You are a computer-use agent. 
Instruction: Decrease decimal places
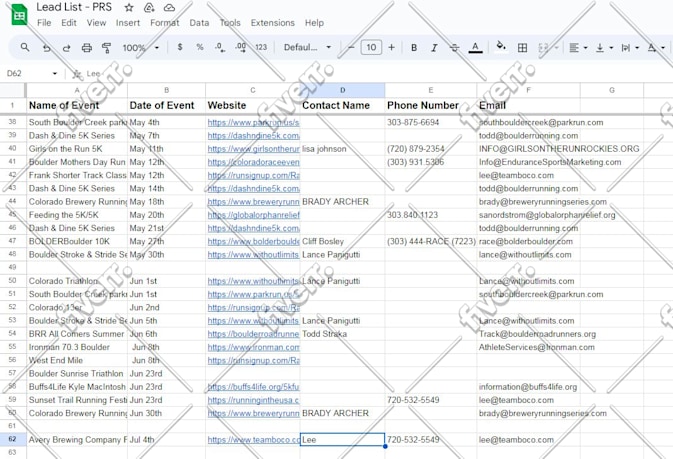coord(220,47)
